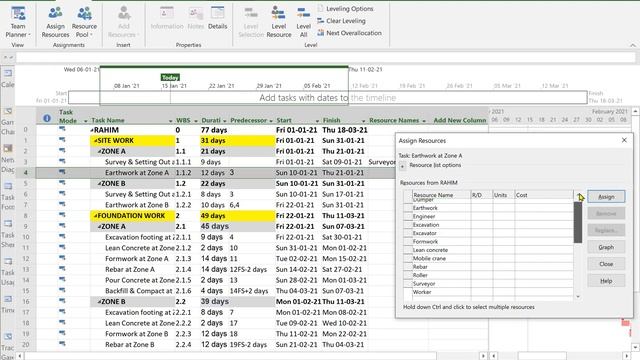640x360 pixels.
Task: Select the Excavator resource row
Action: (x=488, y=233)
